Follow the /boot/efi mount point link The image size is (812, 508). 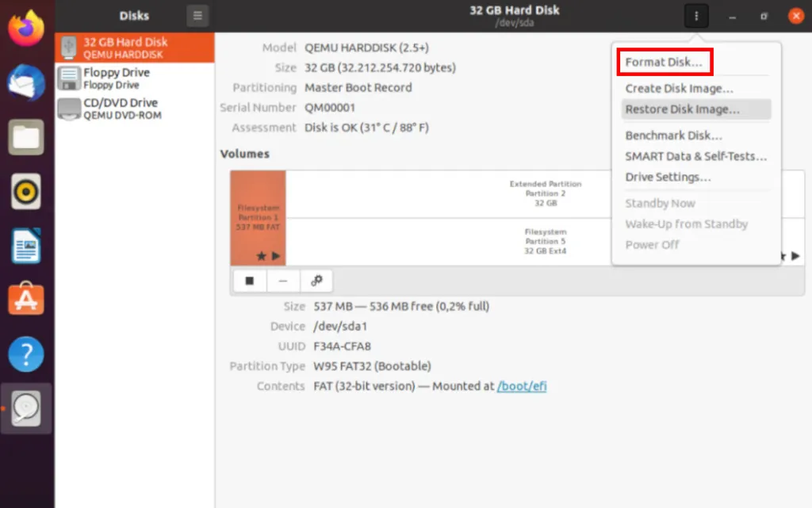[521, 386]
